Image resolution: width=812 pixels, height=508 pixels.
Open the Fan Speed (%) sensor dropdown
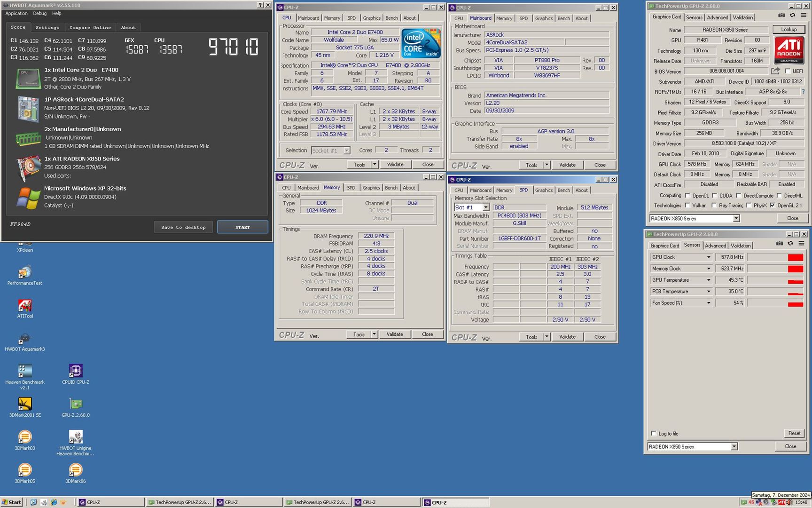click(x=709, y=303)
